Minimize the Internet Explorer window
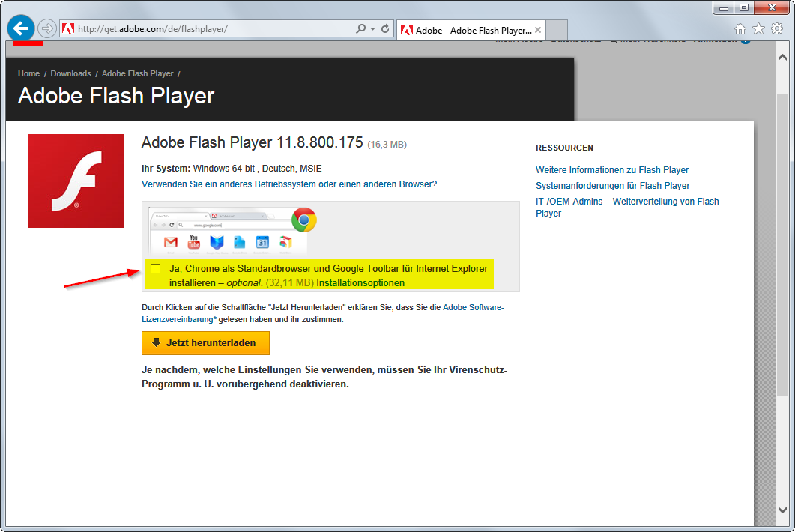 coord(724,7)
